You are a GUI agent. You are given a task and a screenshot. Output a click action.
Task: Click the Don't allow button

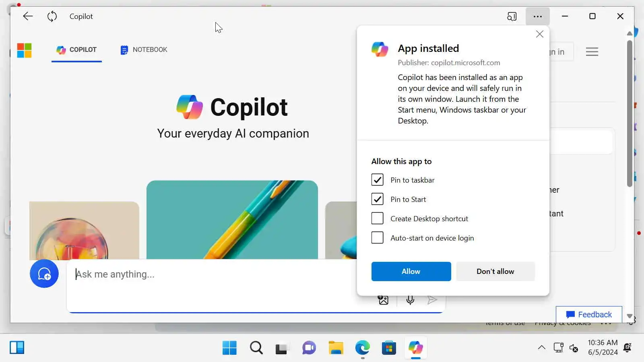coord(495,271)
